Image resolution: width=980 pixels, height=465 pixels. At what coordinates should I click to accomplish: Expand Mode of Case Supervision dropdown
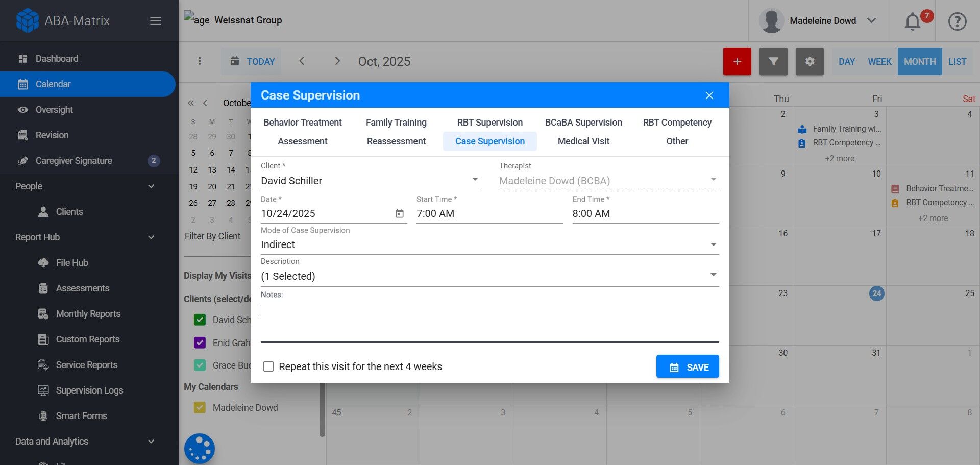coord(489,244)
